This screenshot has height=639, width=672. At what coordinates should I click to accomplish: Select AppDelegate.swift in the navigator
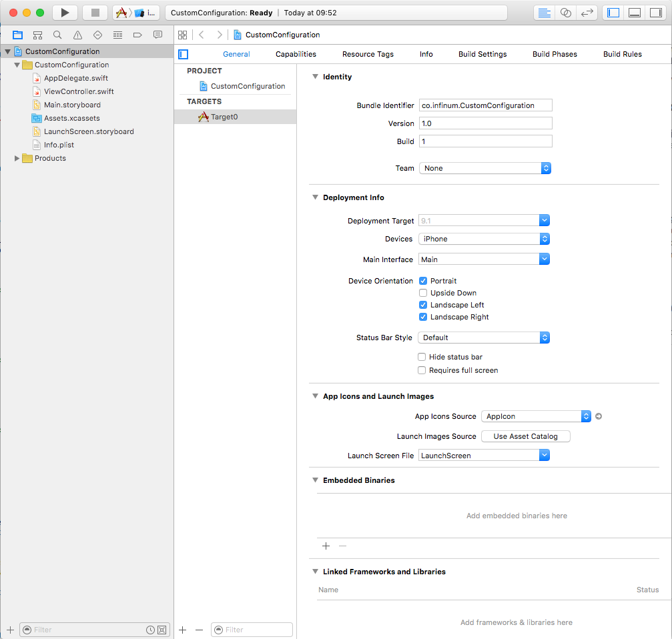click(x=75, y=78)
